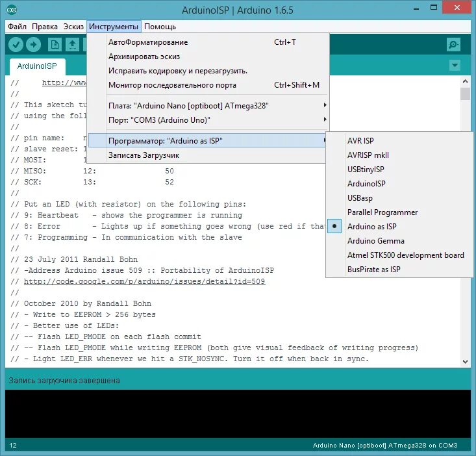
Task: Click the 'Write to EEPROM > 256 bytes' line
Action: pyautogui.click(x=83, y=314)
